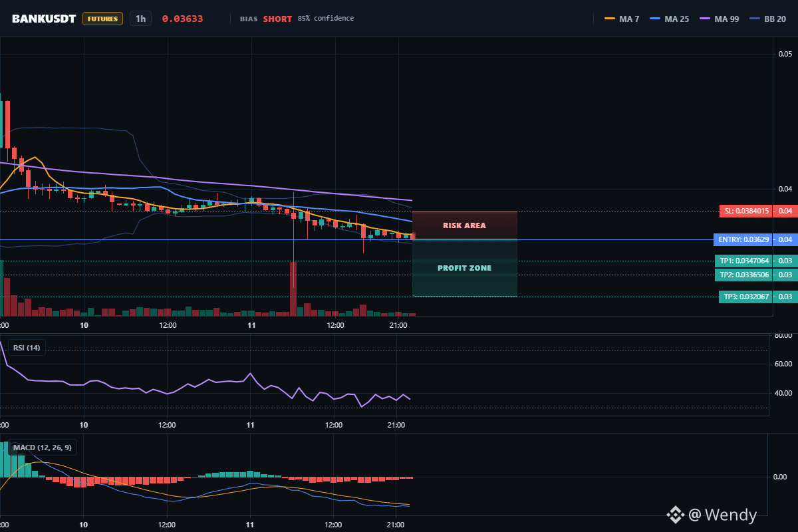Click the 80.00 RSI axis label
This screenshot has height=532, width=798.
tap(783, 336)
